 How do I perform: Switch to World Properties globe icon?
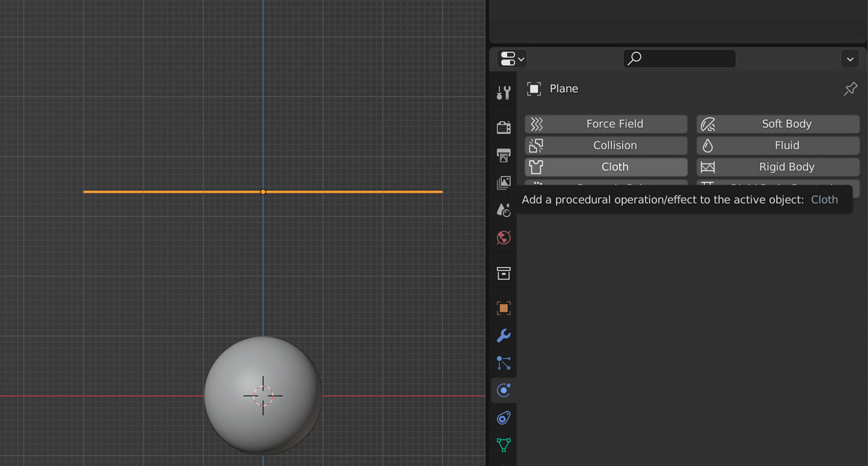(503, 237)
